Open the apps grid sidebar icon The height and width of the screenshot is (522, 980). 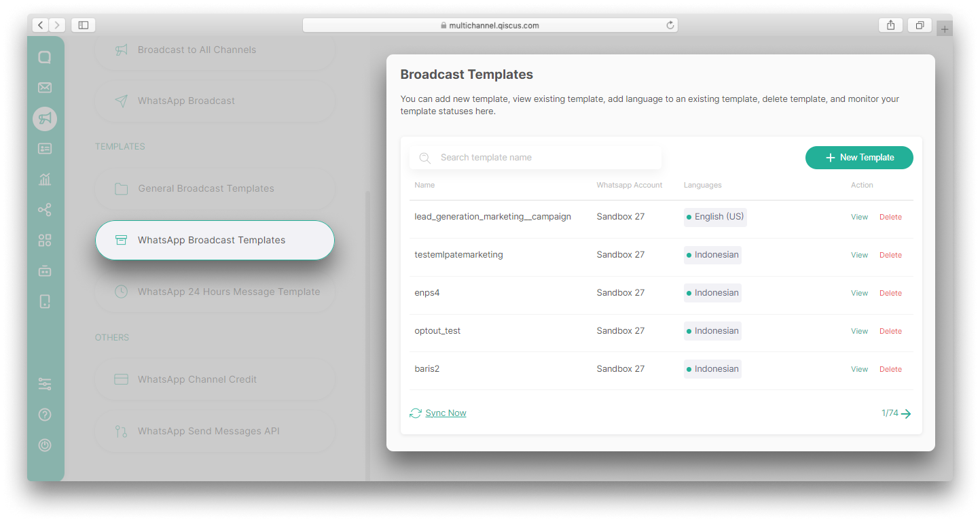click(x=45, y=241)
